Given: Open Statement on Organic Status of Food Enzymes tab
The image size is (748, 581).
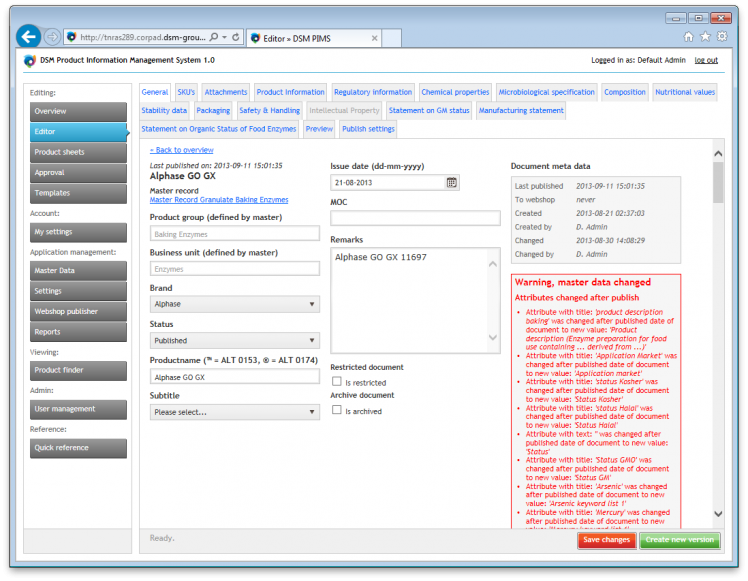Looking at the screenshot, I should pyautogui.click(x=218, y=129).
